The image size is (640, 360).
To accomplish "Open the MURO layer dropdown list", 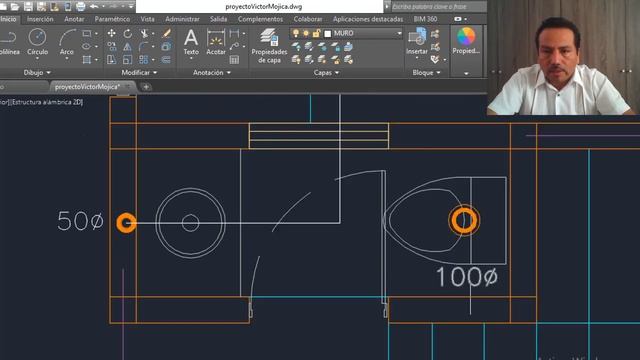I will click(x=399, y=33).
